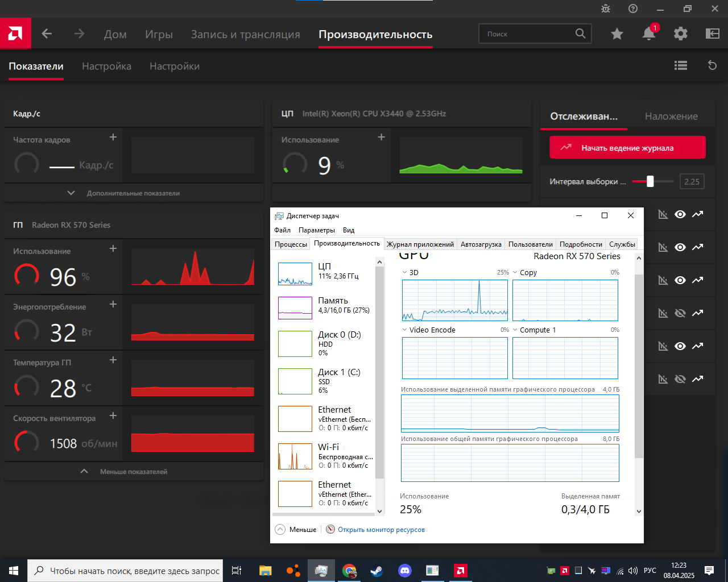Switch to list view icon on metrics page

[681, 65]
